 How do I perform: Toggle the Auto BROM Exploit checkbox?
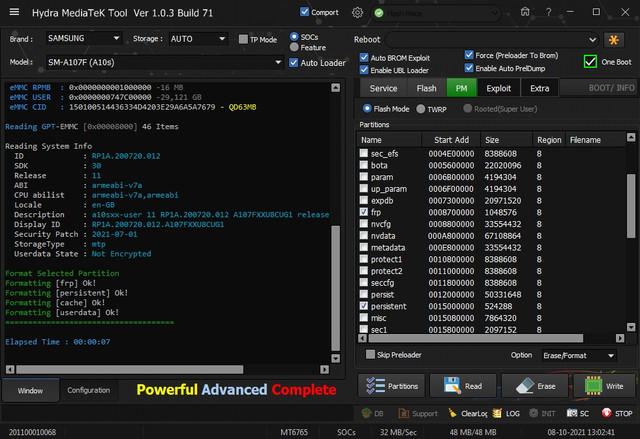[363, 57]
